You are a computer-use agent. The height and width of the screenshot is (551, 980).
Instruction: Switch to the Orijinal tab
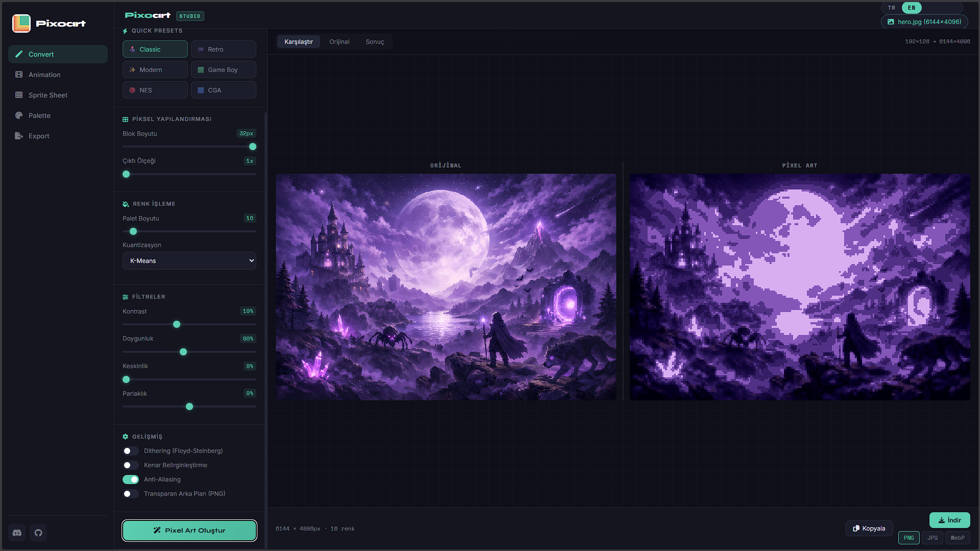tap(339, 42)
